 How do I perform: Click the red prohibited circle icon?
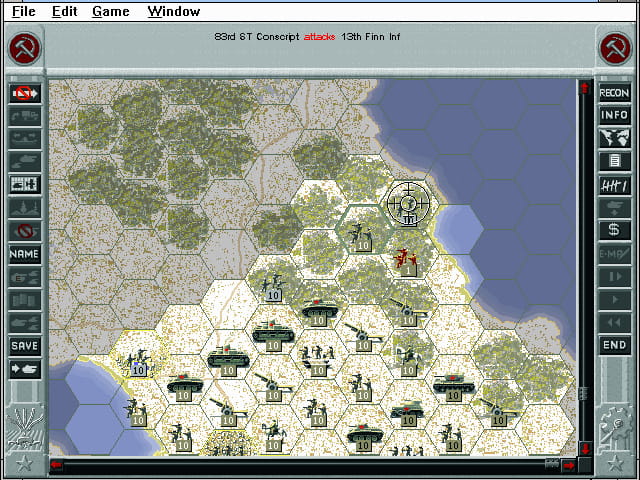tap(25, 231)
